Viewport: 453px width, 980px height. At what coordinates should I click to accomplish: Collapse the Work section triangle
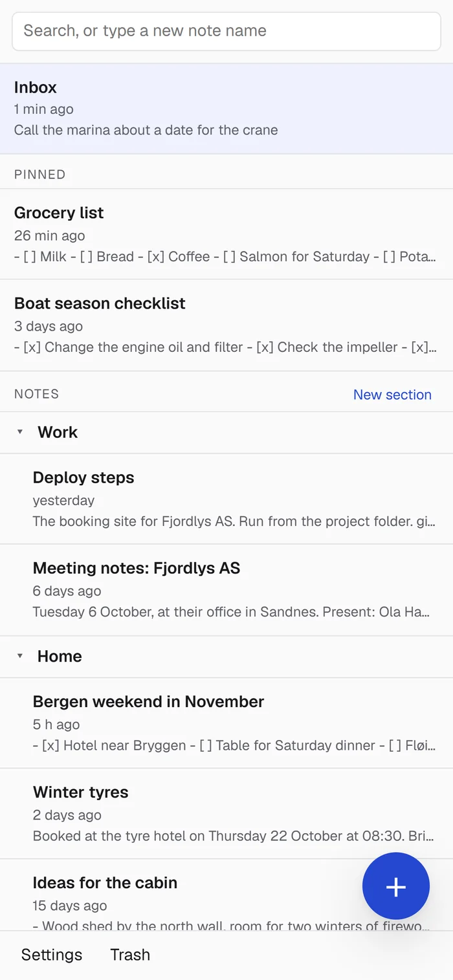[x=20, y=432]
